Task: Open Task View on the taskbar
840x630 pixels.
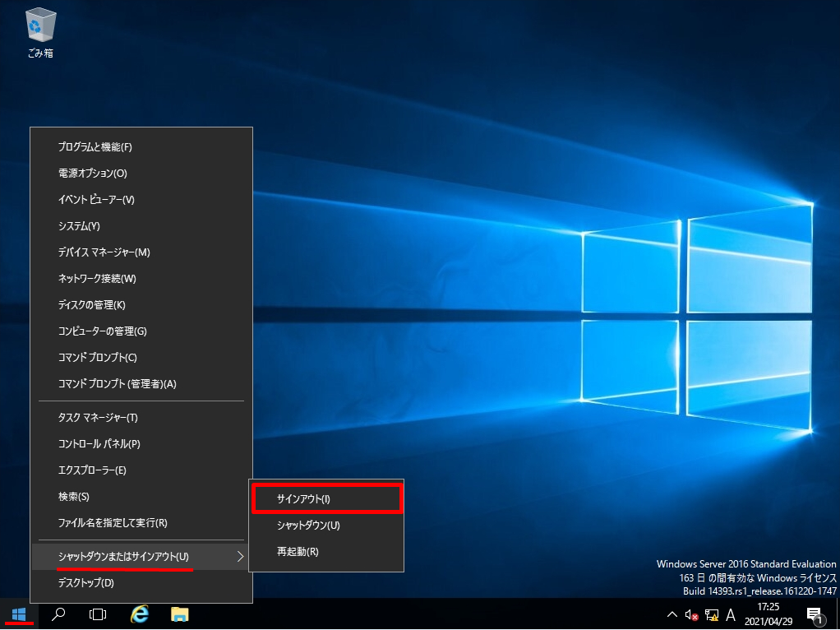Action: click(98, 614)
